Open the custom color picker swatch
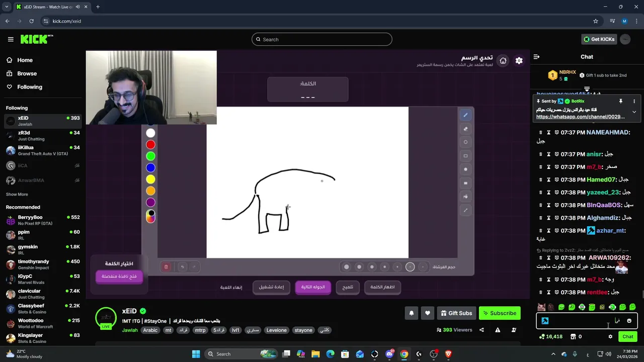 click(x=150, y=216)
